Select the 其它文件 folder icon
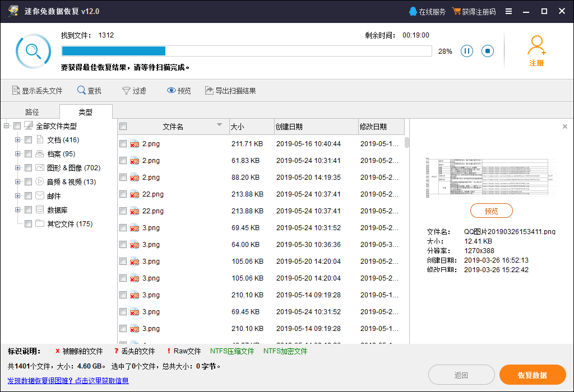This screenshot has width=574, height=392. 40,223
